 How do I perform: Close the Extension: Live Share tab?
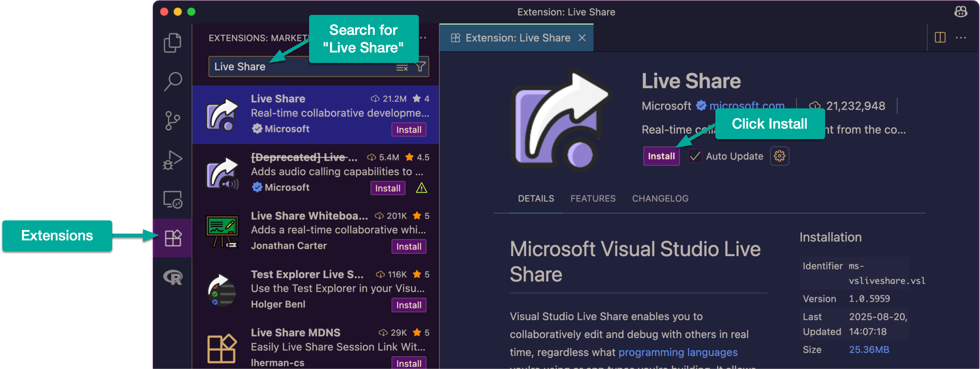click(x=582, y=38)
